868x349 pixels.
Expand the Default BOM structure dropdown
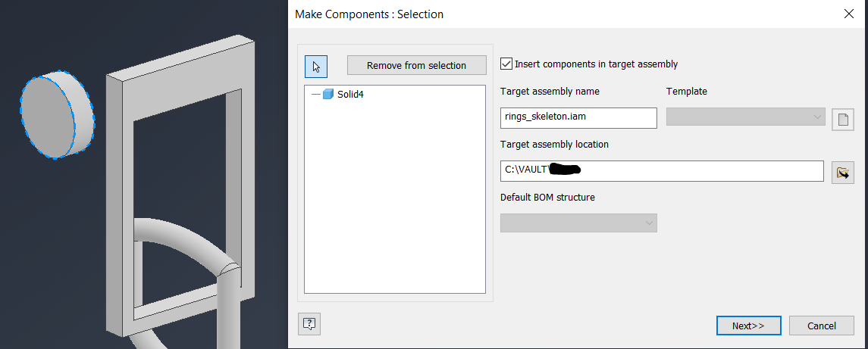(x=578, y=223)
